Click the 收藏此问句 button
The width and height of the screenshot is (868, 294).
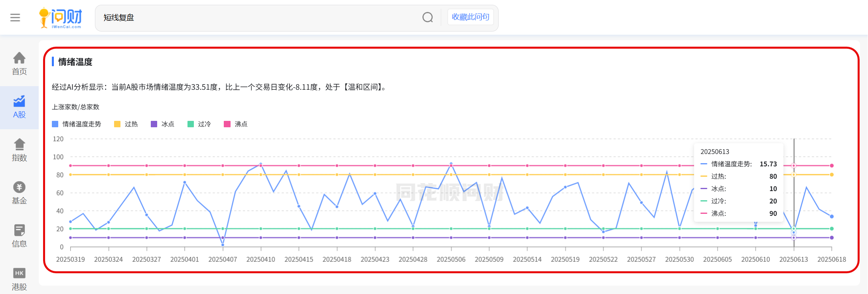(x=470, y=17)
